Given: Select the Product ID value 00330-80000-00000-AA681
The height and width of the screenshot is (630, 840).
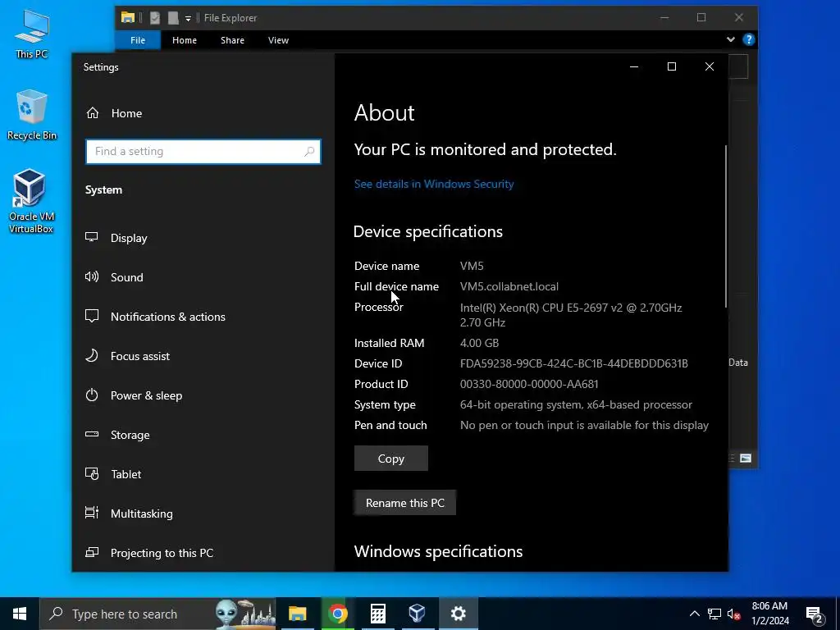Looking at the screenshot, I should (529, 384).
